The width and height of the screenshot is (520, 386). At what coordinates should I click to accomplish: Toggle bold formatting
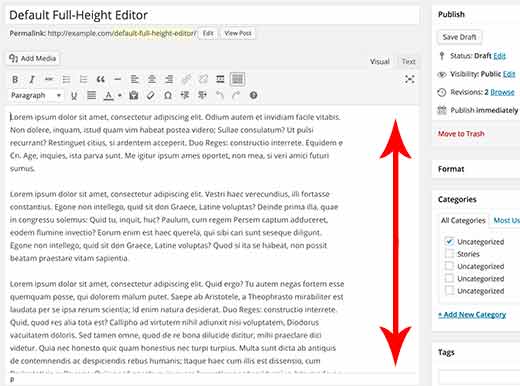(x=15, y=79)
